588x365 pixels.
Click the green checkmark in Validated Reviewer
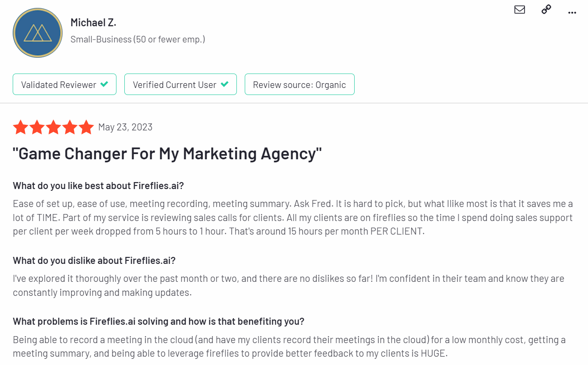(104, 84)
